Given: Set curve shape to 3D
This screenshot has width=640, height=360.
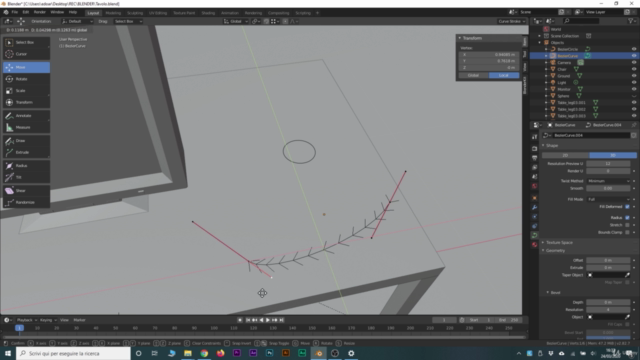Looking at the screenshot, I should point(613,156).
